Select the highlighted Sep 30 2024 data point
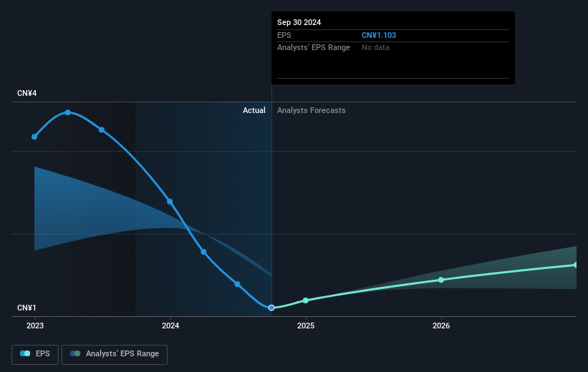The image size is (588, 372). point(271,308)
